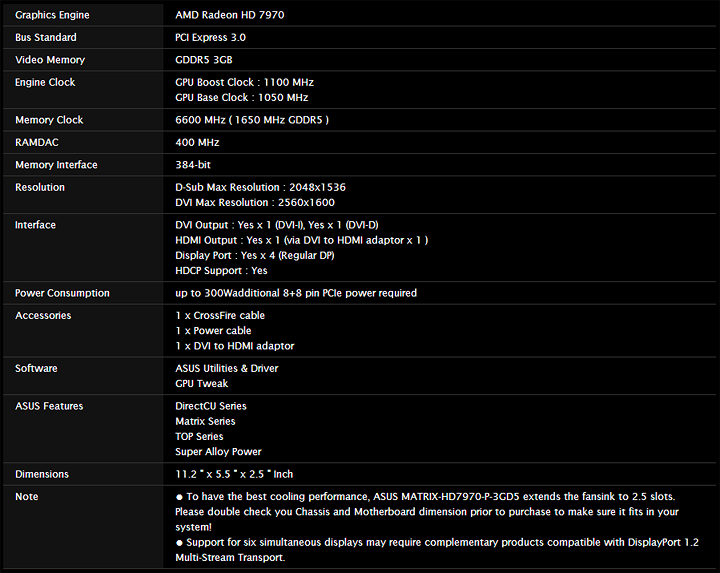
Task: Select 'AMD Radeon HD 7970' value
Action: [230, 15]
